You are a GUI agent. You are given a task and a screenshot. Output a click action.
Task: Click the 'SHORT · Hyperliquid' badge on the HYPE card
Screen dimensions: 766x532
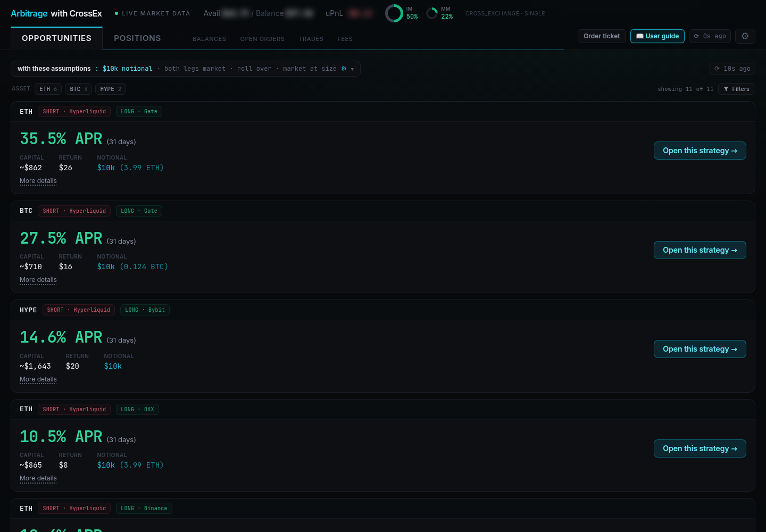tap(79, 310)
